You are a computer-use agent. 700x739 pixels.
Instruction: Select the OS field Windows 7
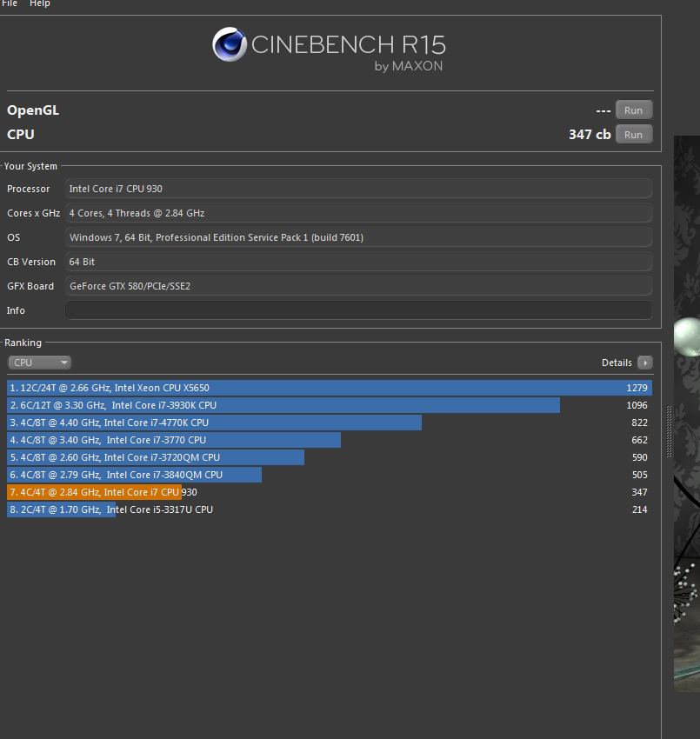pos(358,237)
